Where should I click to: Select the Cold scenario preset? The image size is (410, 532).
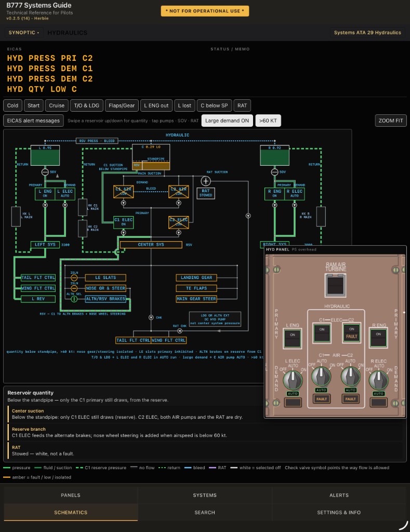point(13,105)
